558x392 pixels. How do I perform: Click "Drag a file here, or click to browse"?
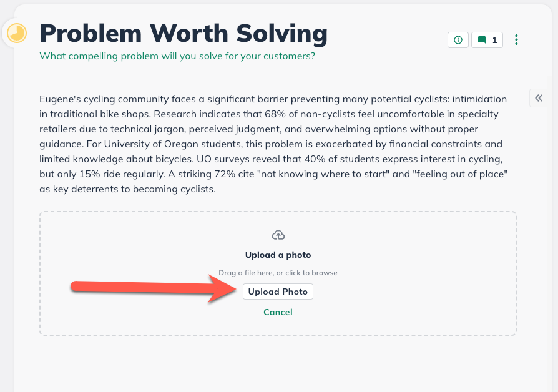click(x=278, y=273)
